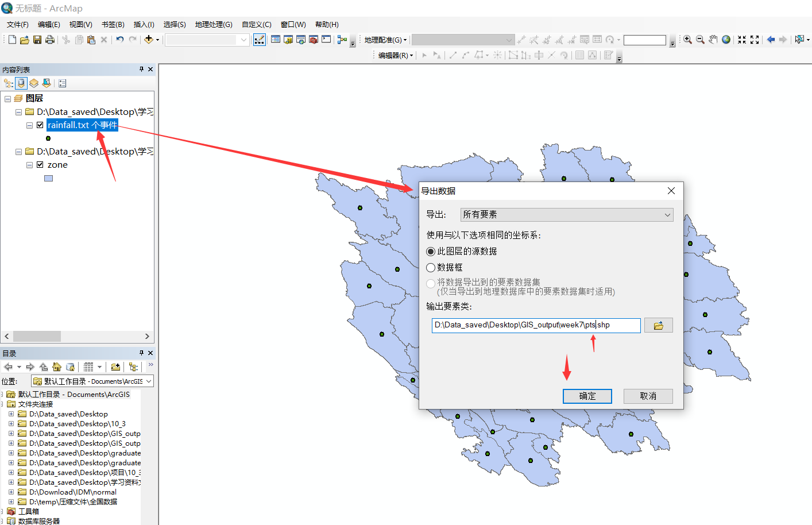Select the zoom in magnifier tool

point(688,40)
